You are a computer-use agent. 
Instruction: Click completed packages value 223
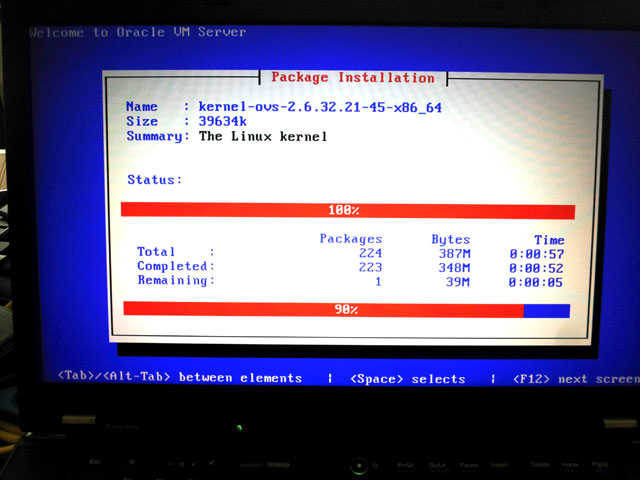click(x=370, y=267)
